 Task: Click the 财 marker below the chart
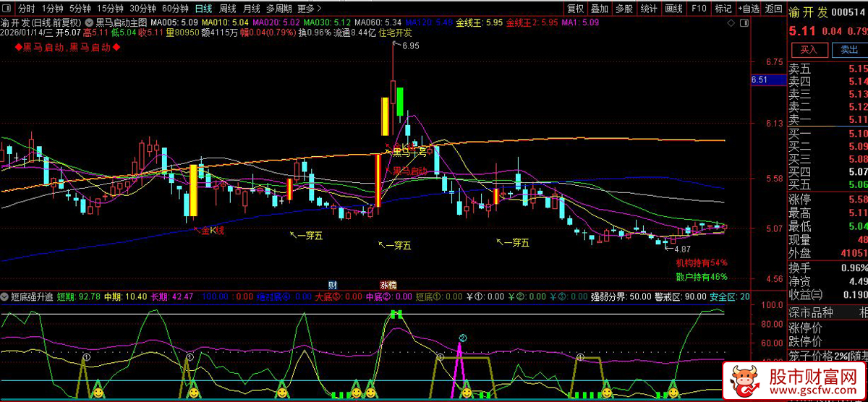tap(332, 285)
